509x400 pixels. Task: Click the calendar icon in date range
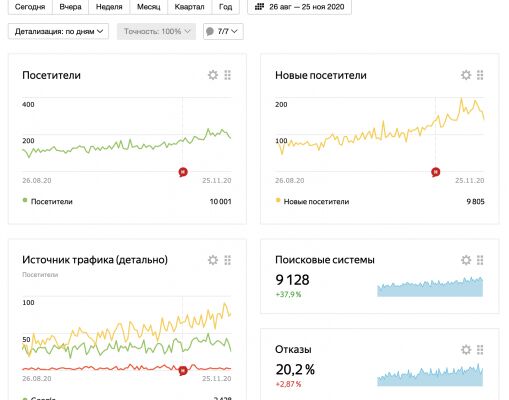point(259,7)
